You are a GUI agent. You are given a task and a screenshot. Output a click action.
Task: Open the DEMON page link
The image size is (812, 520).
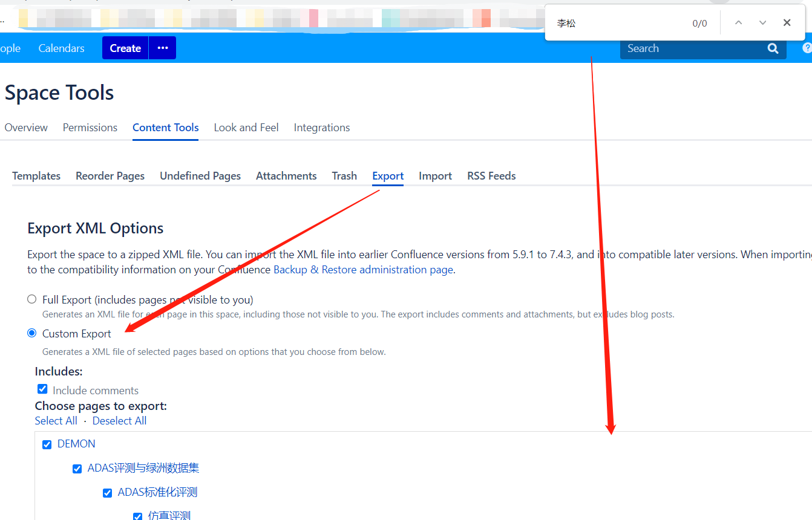click(76, 444)
